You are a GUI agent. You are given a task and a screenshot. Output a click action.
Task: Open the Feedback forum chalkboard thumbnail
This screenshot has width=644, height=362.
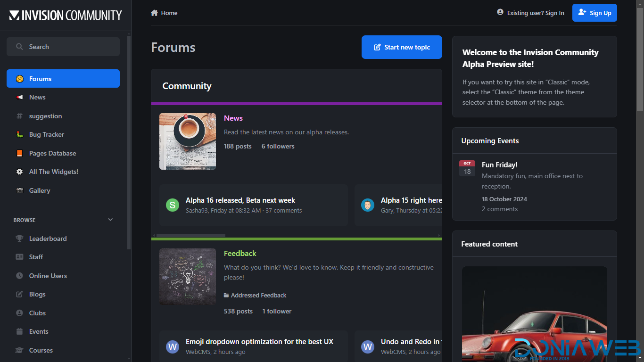(188, 277)
